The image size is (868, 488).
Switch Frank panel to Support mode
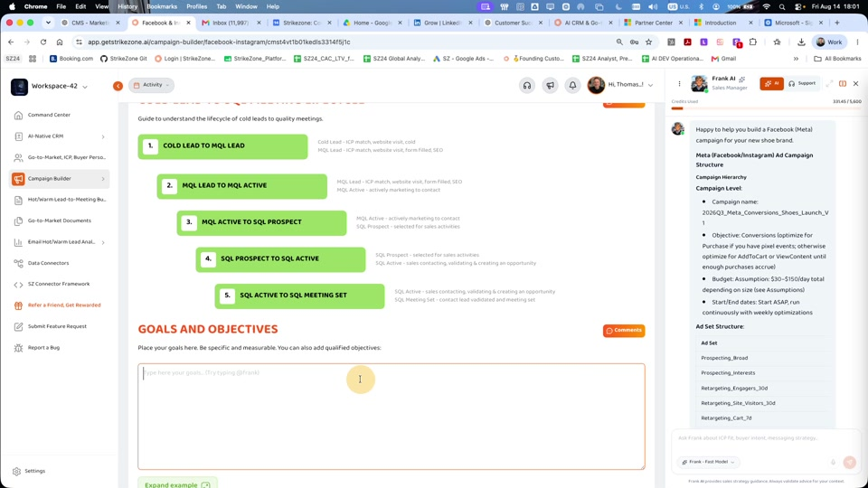tap(802, 83)
